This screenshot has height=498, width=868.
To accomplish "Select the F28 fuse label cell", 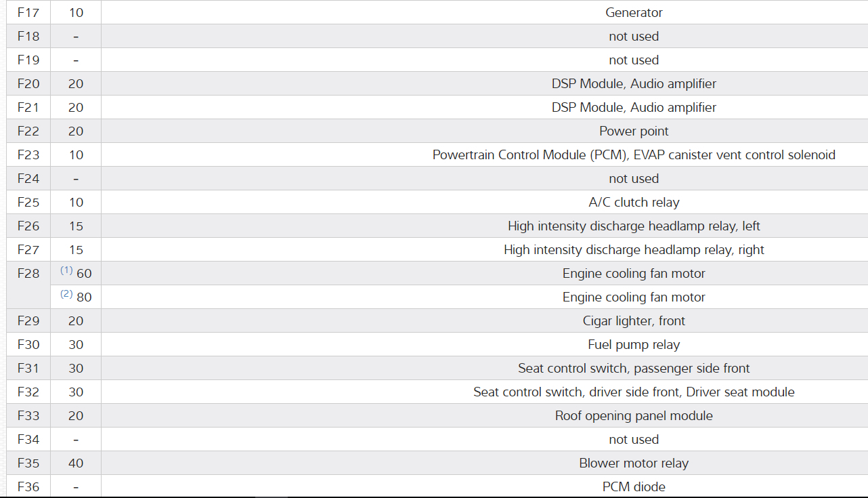I will pos(28,273).
